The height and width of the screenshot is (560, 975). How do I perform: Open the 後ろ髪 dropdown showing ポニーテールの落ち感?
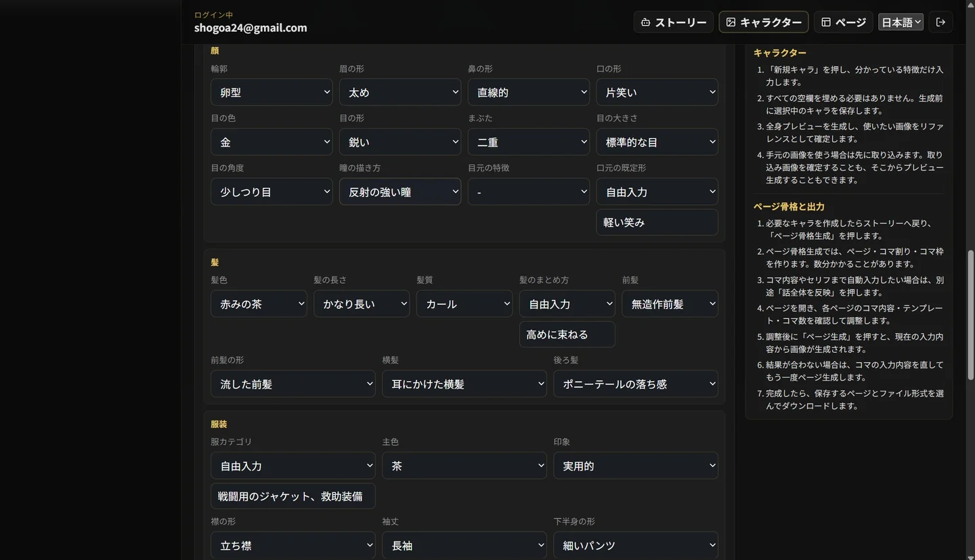click(x=636, y=384)
